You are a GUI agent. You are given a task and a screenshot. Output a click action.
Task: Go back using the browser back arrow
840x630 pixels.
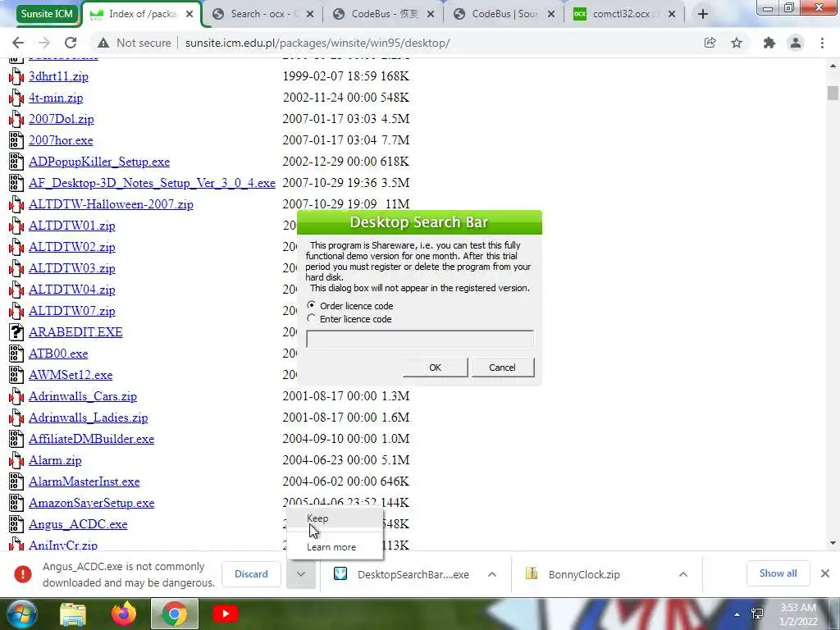coord(18,43)
